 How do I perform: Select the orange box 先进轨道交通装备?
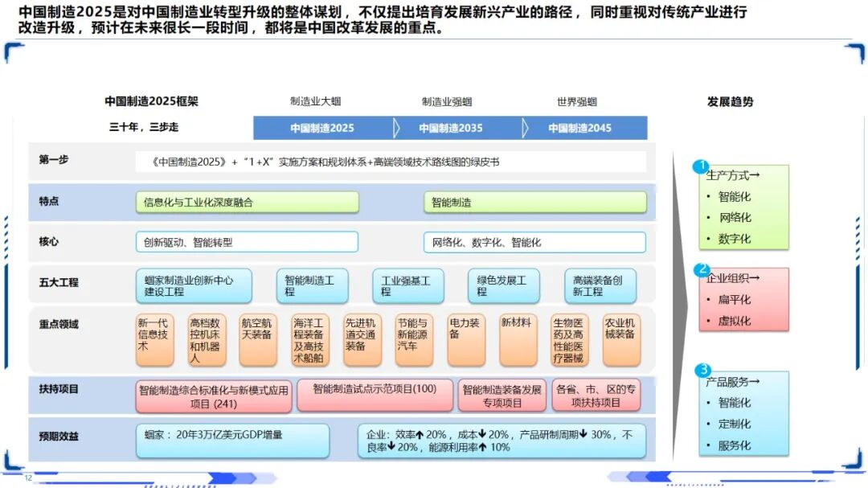point(362,340)
